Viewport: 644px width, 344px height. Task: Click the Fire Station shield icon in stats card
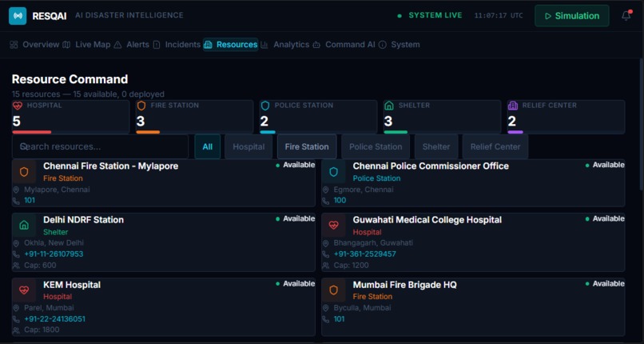tap(141, 106)
